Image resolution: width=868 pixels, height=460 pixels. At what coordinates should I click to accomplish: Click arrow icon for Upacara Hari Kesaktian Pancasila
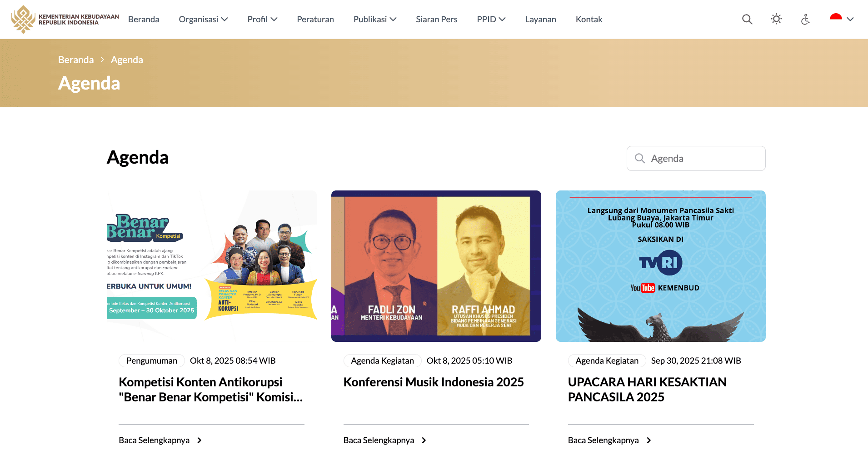[x=649, y=440]
